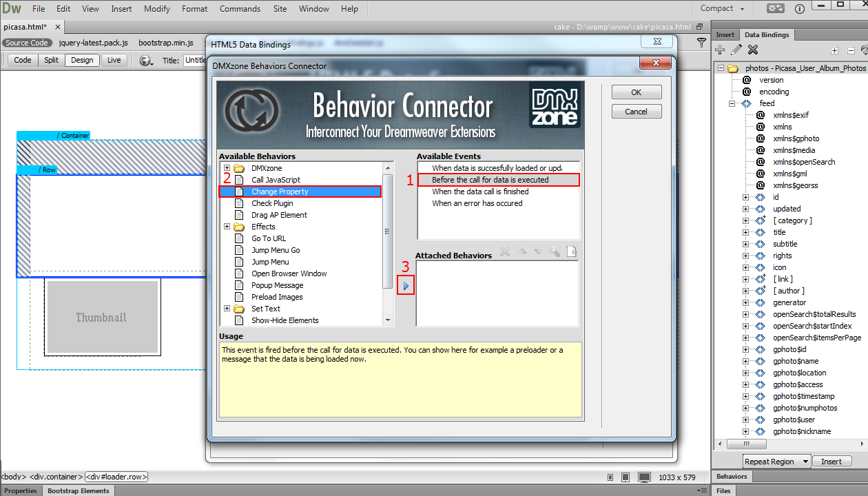Move attached behavior down

(538, 252)
